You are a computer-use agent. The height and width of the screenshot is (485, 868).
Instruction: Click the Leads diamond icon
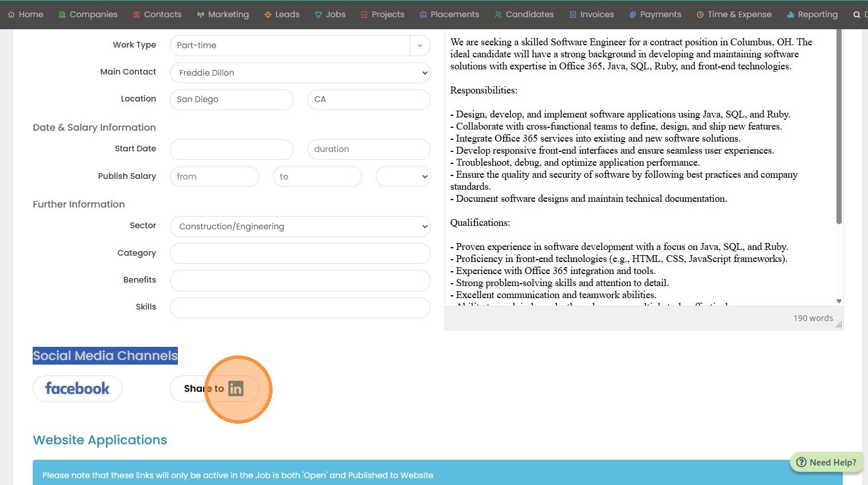click(x=268, y=14)
